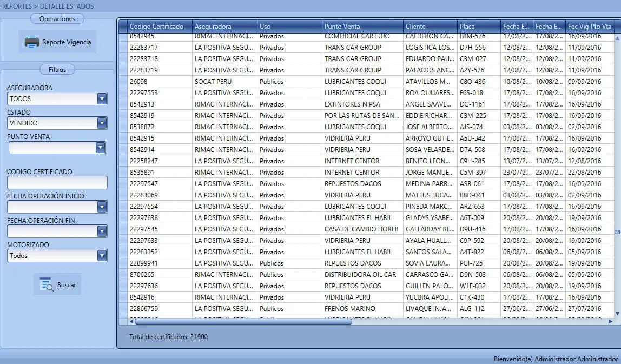Click the magnifier icon on Buscar

point(47,284)
